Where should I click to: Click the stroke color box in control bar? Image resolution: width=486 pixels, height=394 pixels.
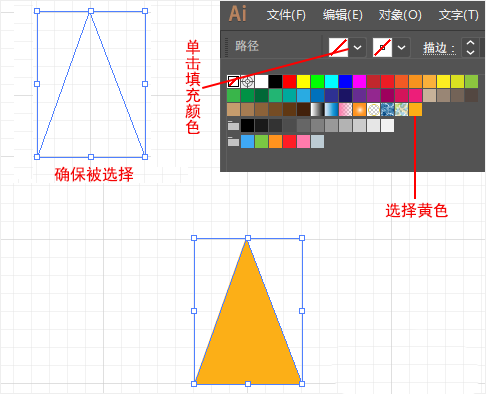tap(382, 47)
